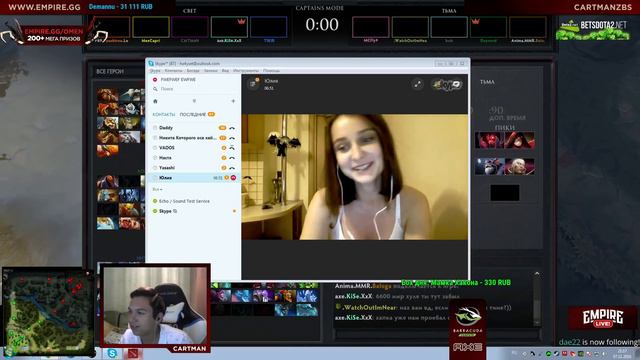Select the Юлия contact in active call
The image size is (640, 360).
pyautogui.click(x=193, y=178)
